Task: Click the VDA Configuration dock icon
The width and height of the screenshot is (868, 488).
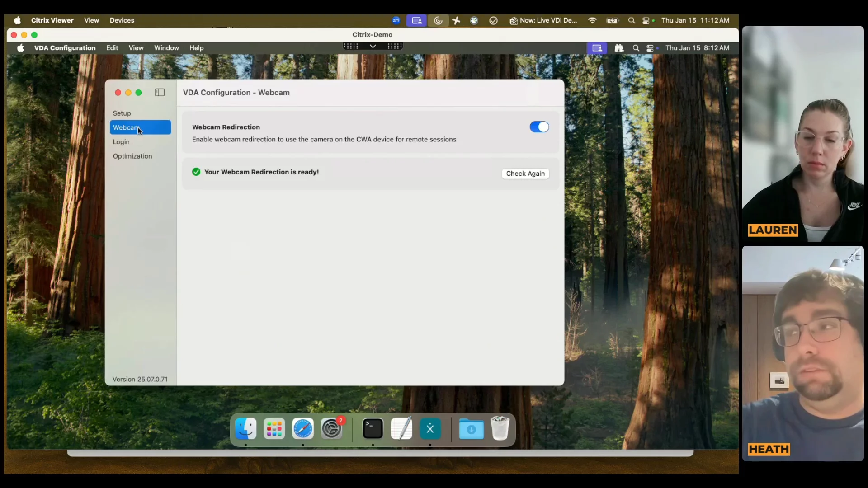Action: click(430, 428)
